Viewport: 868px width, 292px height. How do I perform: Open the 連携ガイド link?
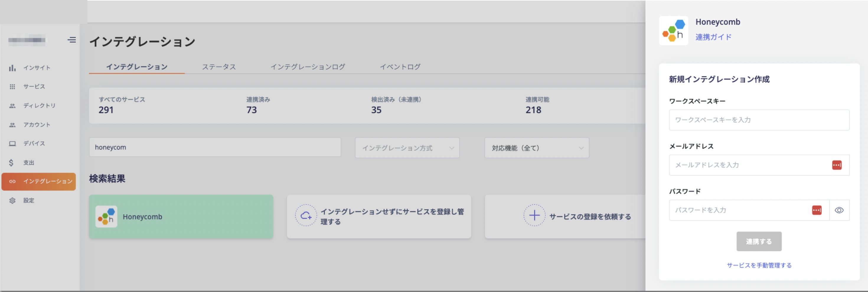tap(714, 37)
